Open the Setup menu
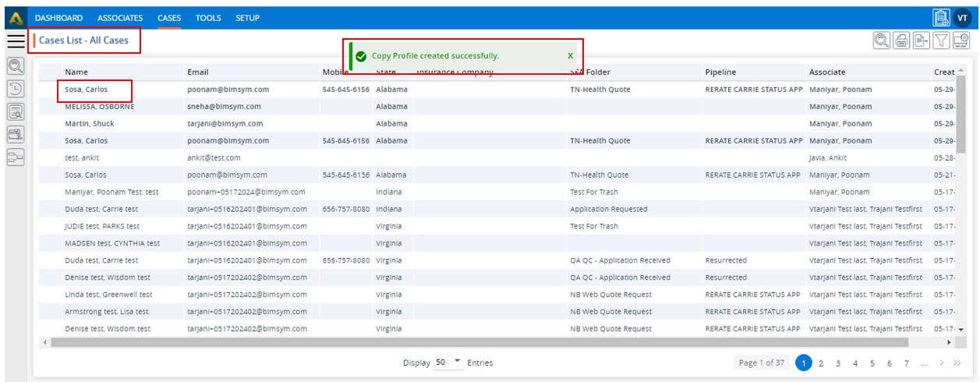 248,18
